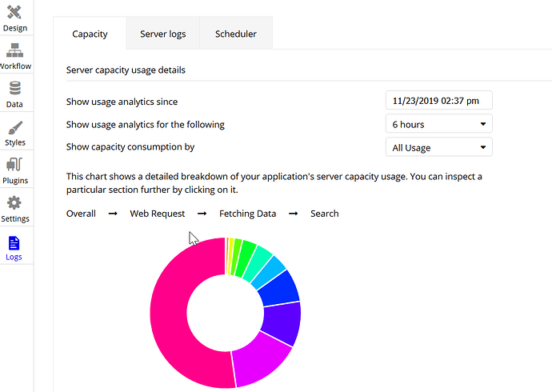
Task: Open the Styles brush icon
Action: point(15,127)
